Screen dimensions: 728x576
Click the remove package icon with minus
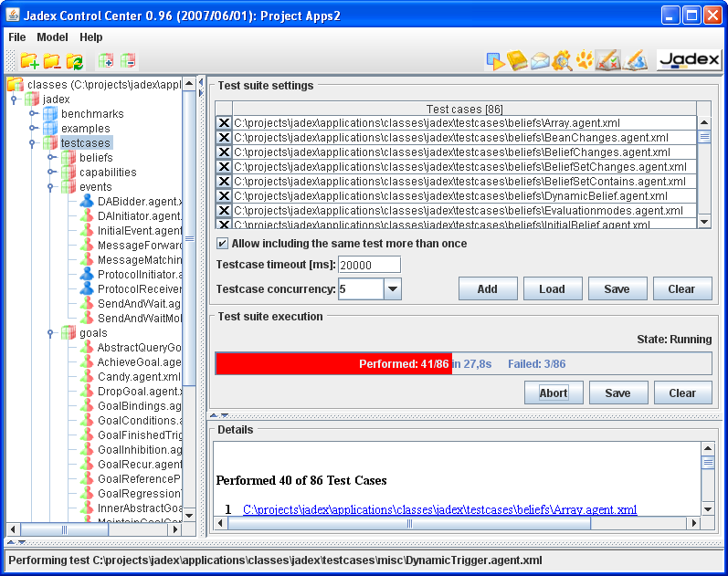click(128, 61)
